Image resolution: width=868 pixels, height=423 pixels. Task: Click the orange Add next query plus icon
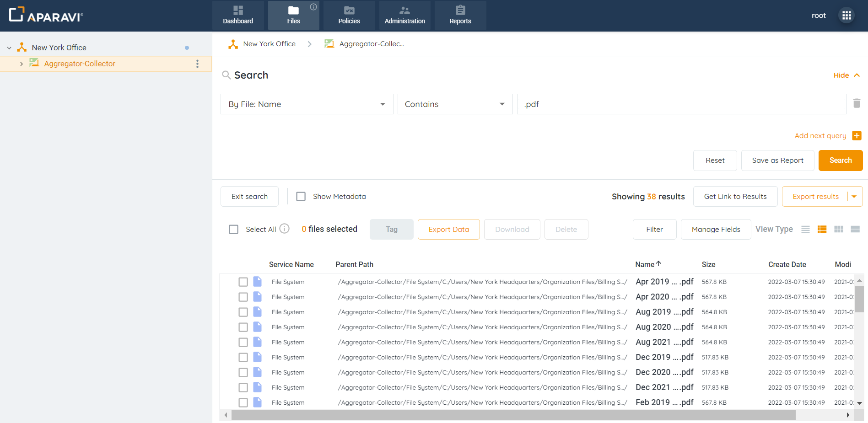pyautogui.click(x=857, y=136)
